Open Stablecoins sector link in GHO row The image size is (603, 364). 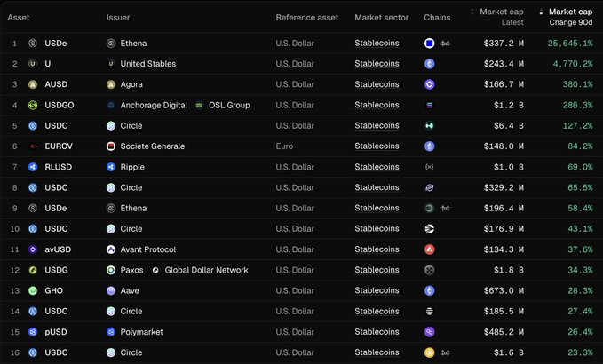[x=377, y=290]
